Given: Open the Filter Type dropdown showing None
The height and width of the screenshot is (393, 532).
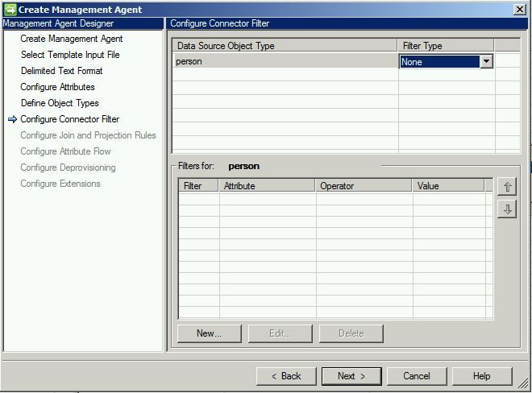Looking at the screenshot, I should click(x=487, y=62).
